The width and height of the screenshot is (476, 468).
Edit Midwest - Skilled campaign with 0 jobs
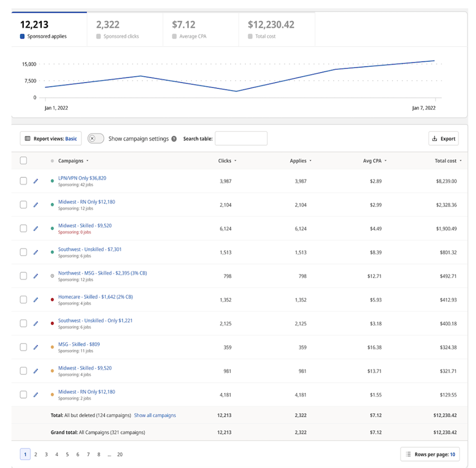click(x=35, y=229)
